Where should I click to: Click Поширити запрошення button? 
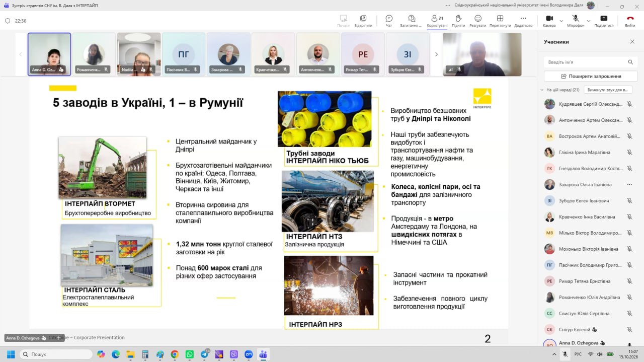coord(591,76)
